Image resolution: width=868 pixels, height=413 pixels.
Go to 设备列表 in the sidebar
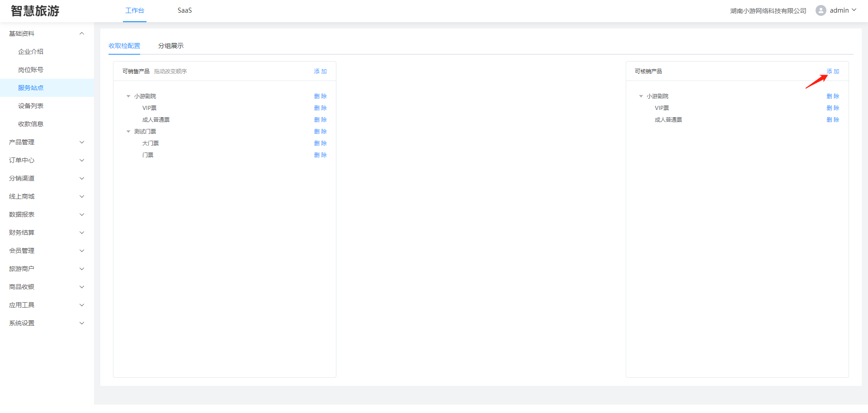pyautogui.click(x=31, y=106)
